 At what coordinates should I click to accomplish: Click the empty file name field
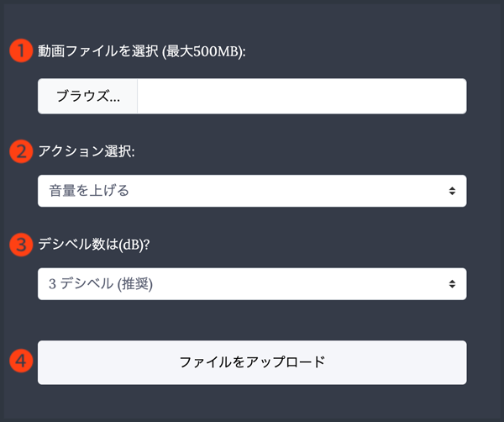(x=301, y=96)
